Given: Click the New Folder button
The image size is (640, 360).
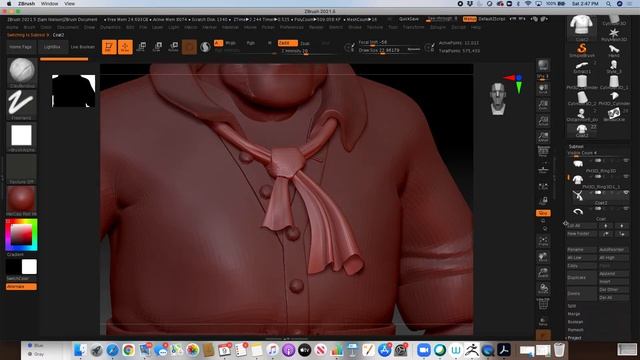Looking at the screenshot, I should tap(582, 234).
